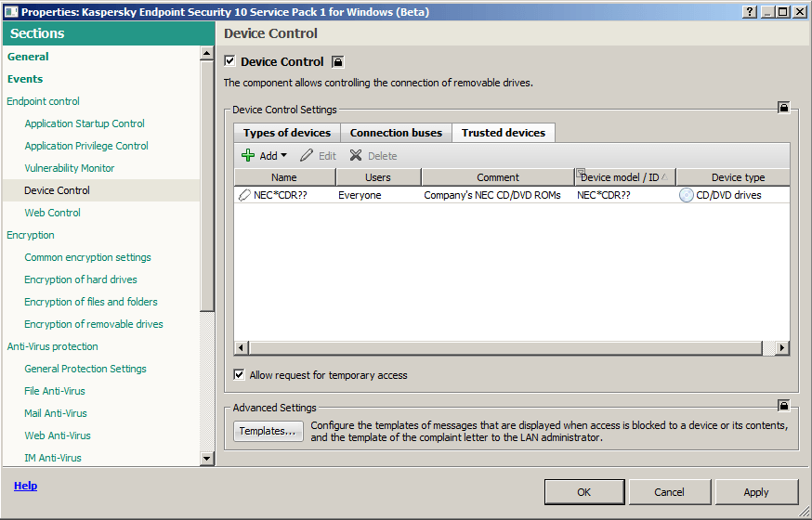The image size is (812, 520).
Task: Click the Delete X toolbar item
Action: point(373,156)
